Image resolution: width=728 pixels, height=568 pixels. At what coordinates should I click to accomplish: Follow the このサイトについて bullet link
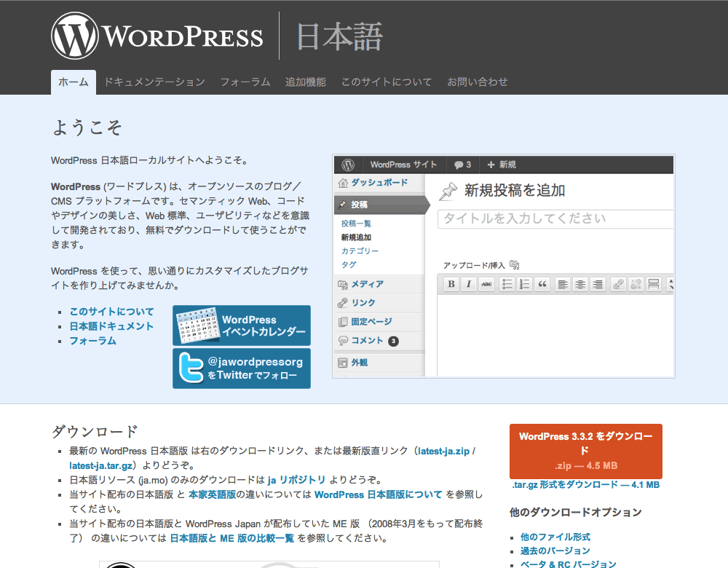click(111, 312)
